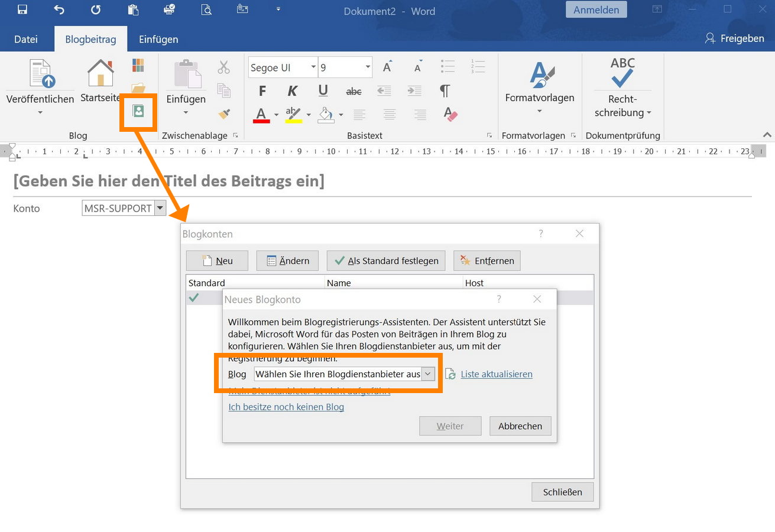Viewport: 775px width, 532px height.
Task: Click the insert category colored grid icon
Action: pyautogui.click(x=138, y=65)
